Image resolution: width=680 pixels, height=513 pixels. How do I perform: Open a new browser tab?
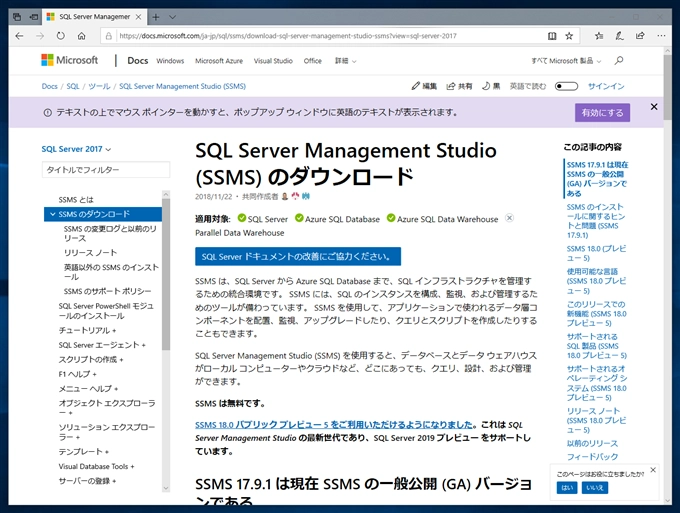[157, 16]
